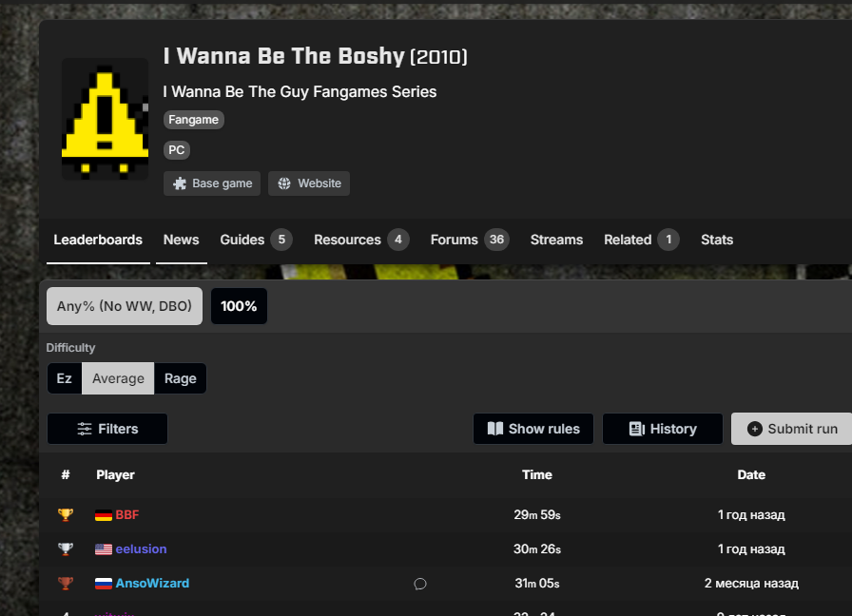
Task: Click the comment bubble icon in AnsoWizard row
Action: point(420,584)
